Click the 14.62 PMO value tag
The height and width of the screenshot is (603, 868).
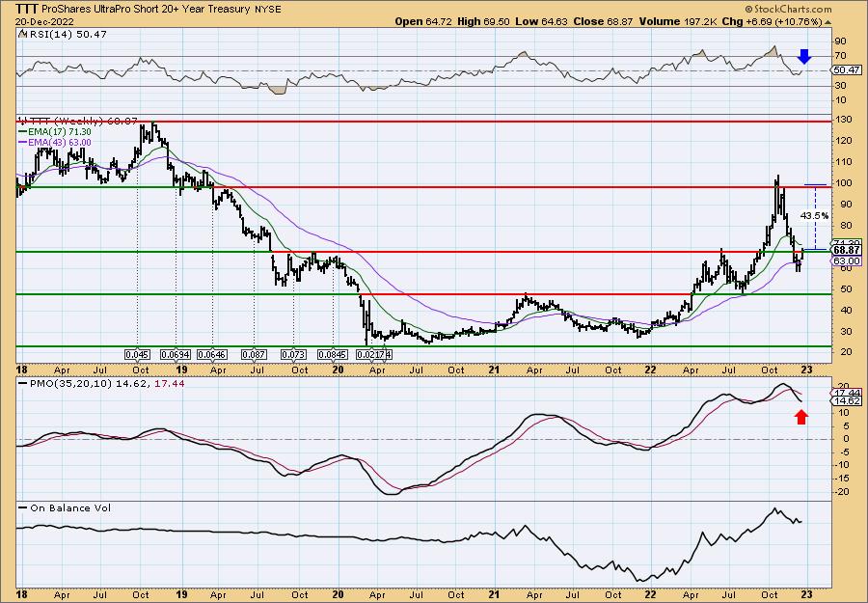tap(847, 401)
